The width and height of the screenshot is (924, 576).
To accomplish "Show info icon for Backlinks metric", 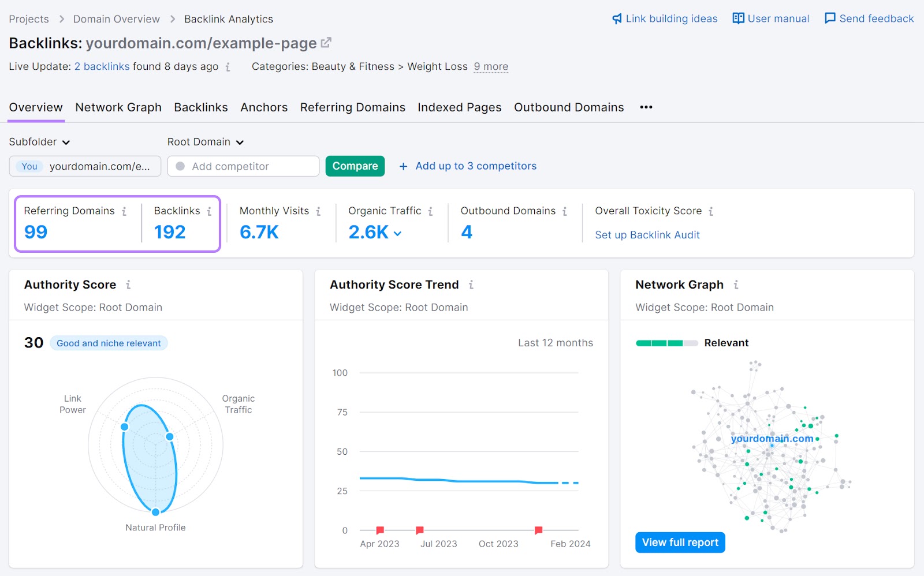I will pyautogui.click(x=209, y=211).
